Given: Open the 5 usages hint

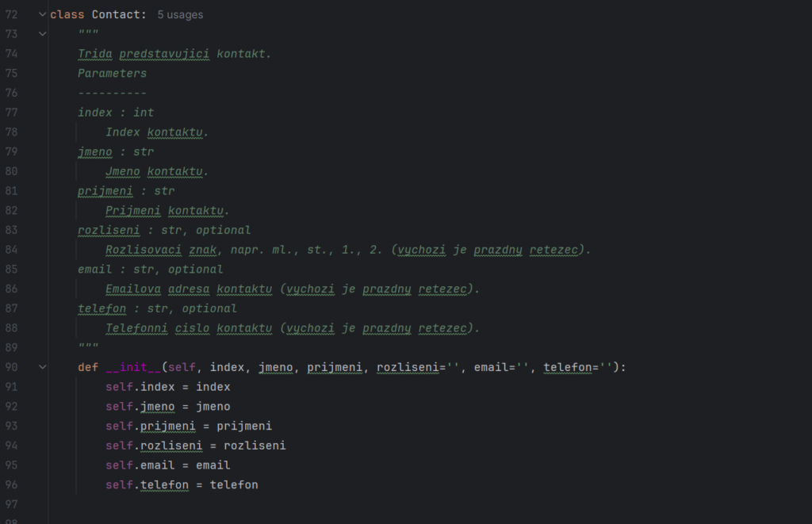Looking at the screenshot, I should [x=180, y=14].
